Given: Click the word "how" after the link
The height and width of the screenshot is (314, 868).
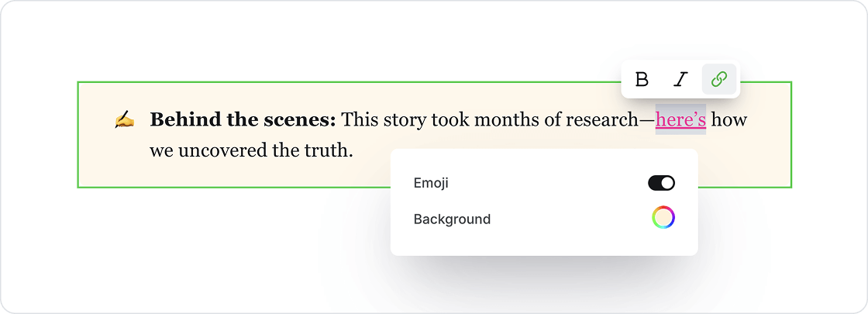Looking at the screenshot, I should 729,119.
